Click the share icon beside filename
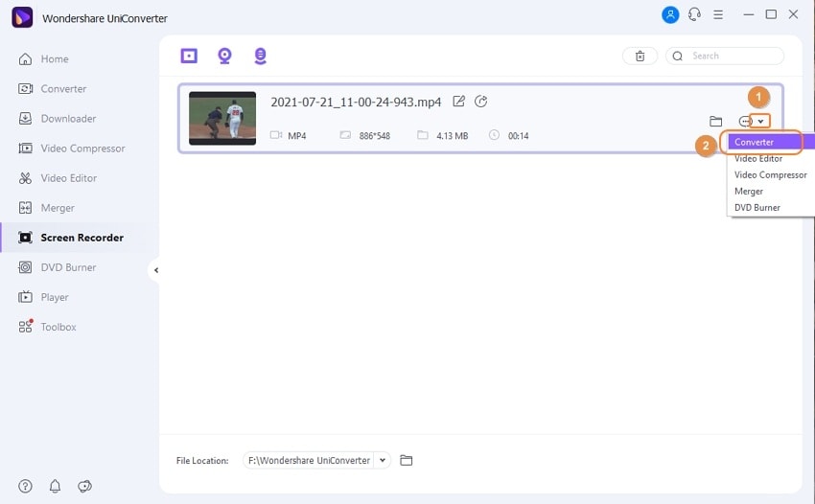This screenshot has width=815, height=504. pos(480,102)
